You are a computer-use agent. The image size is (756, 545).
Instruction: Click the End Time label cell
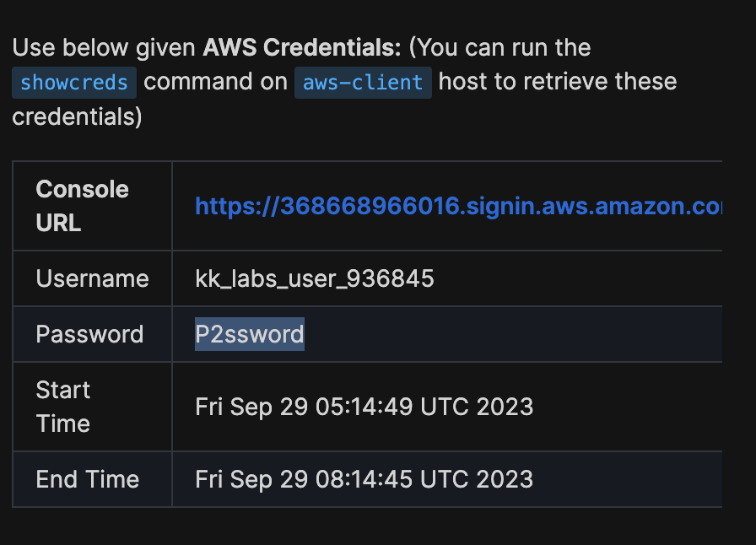pyautogui.click(x=87, y=479)
